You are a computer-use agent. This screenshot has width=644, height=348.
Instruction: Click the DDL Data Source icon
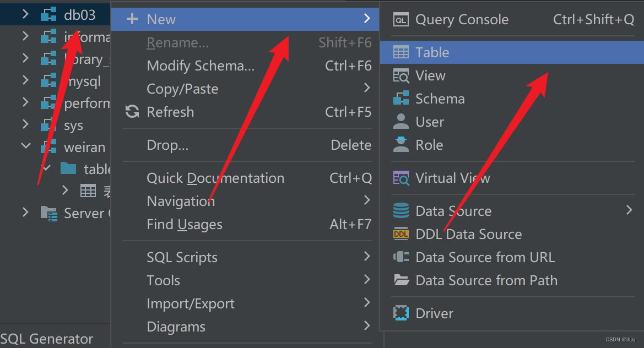click(401, 234)
